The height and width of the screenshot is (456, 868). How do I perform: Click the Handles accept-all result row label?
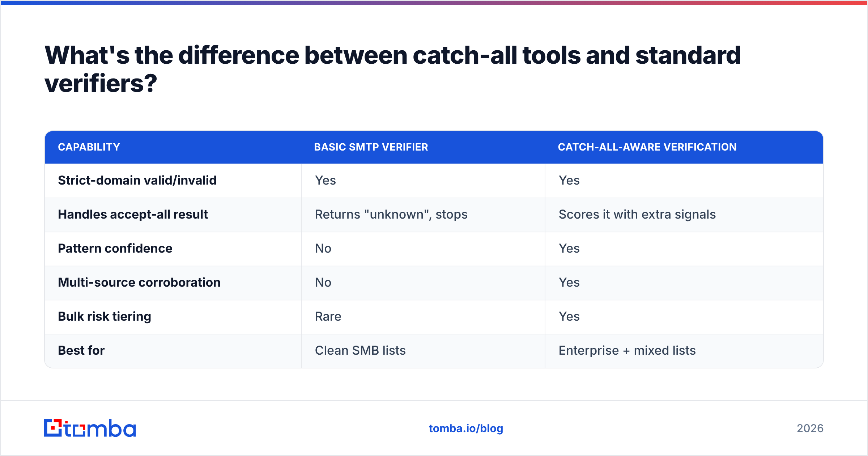click(x=133, y=214)
